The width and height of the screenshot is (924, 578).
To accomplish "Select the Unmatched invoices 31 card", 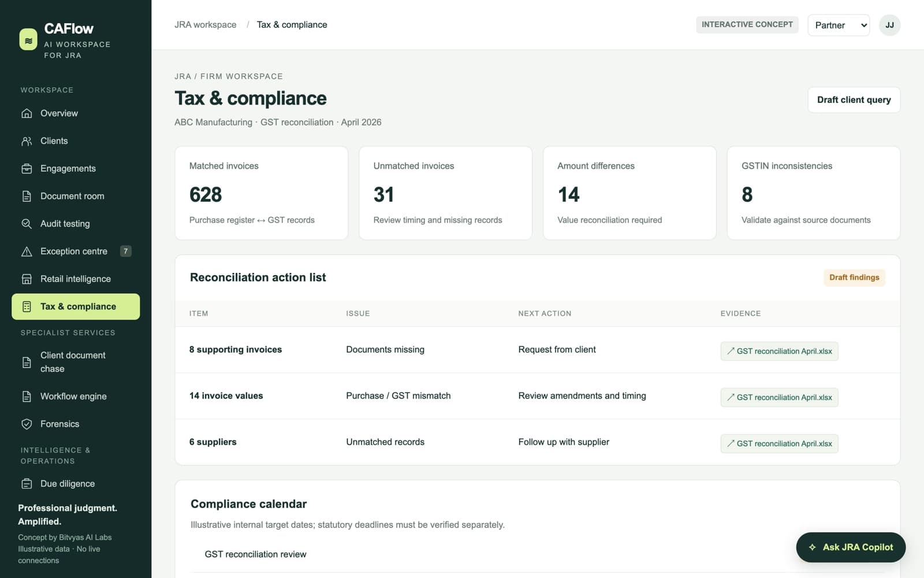I will (x=445, y=193).
